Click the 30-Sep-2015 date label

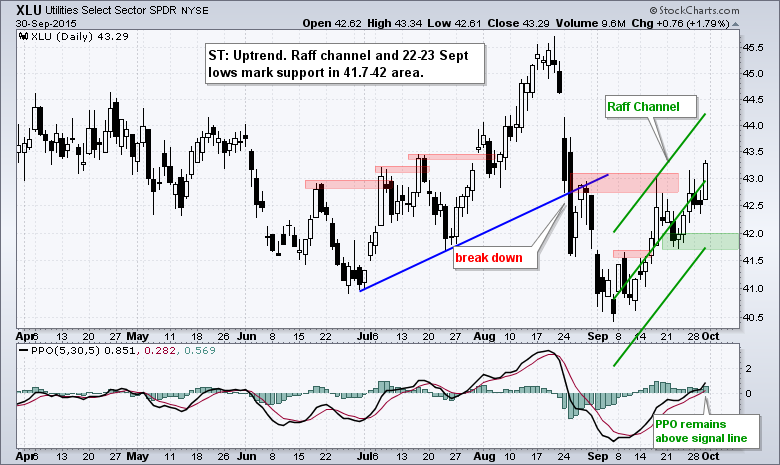pyautogui.click(x=46, y=23)
